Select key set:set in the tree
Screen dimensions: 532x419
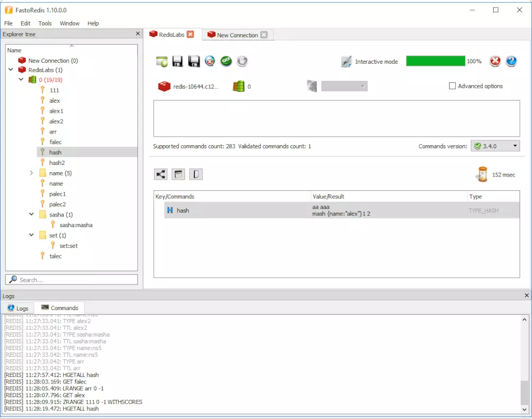[x=69, y=246]
